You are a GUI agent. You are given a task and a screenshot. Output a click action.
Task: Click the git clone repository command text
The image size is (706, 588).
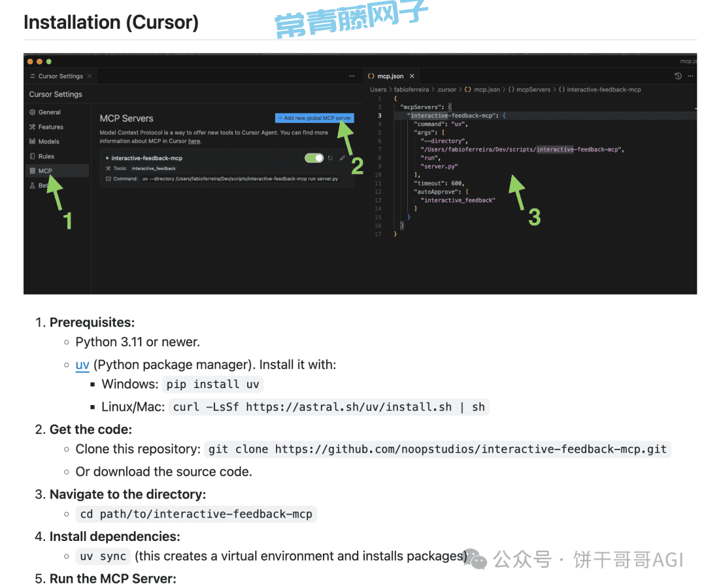click(438, 449)
